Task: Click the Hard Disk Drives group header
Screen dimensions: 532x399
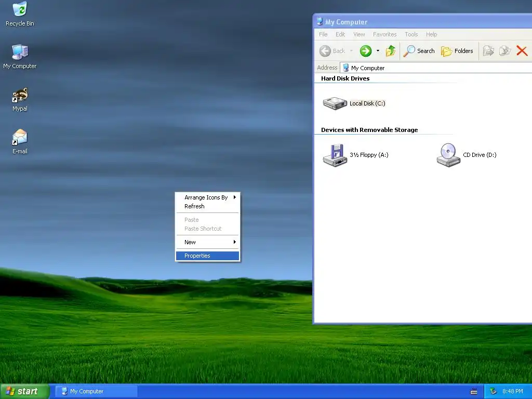Action: click(345, 78)
